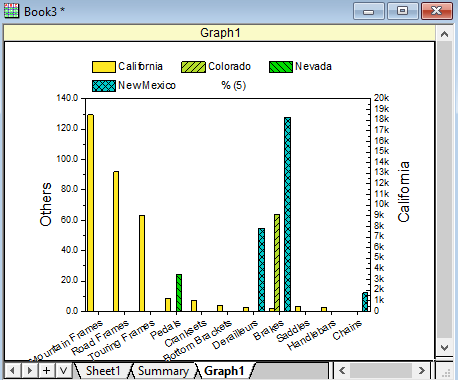This screenshot has height=380, width=458.
Task: Maximize the Book3 window
Action: tap(402, 11)
